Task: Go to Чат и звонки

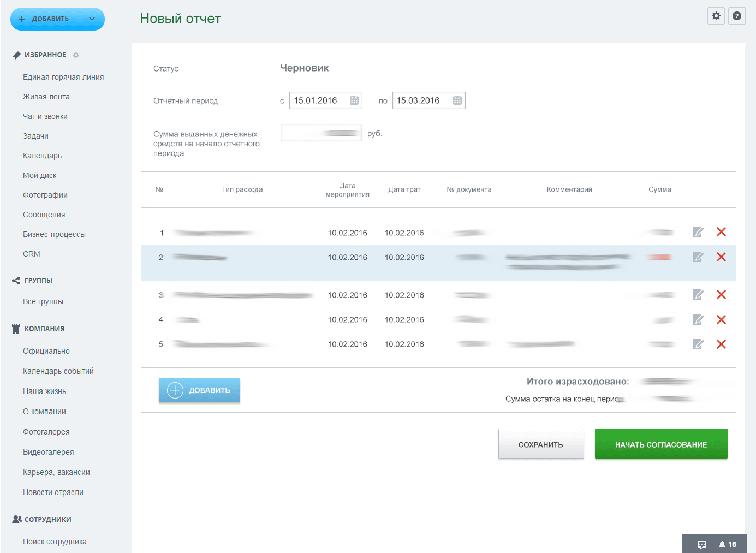Action: pyautogui.click(x=45, y=116)
